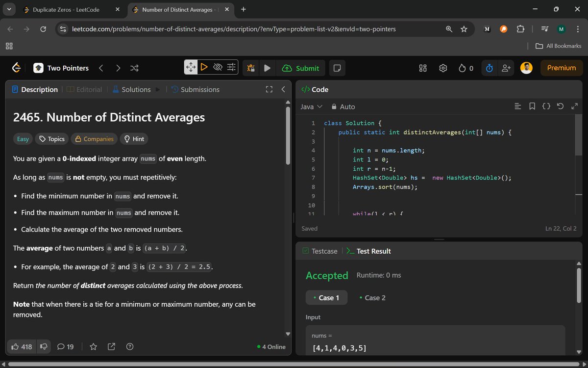Expand the Hint tag
Image resolution: width=588 pixels, height=368 pixels.
[134, 139]
